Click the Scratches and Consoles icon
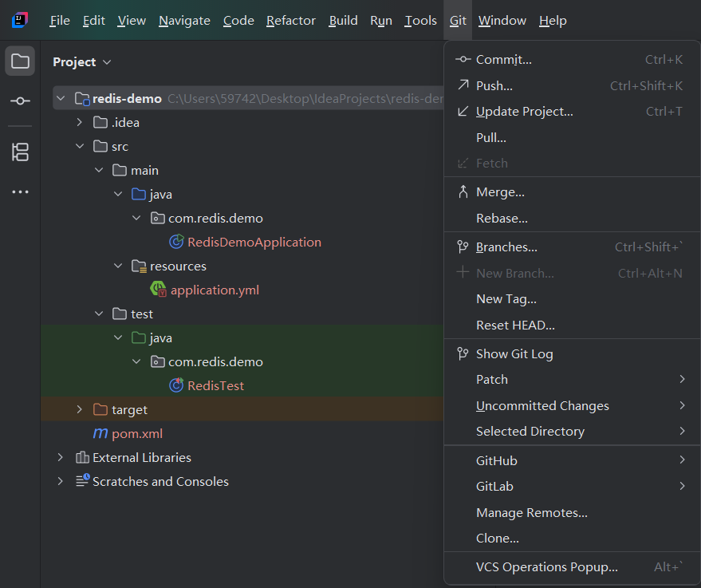 83,480
